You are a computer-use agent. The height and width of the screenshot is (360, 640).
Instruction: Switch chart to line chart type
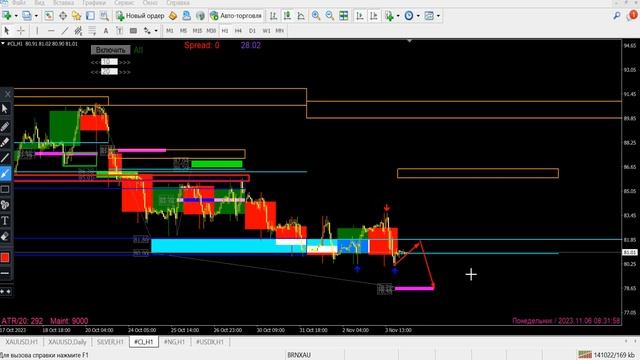click(x=301, y=16)
